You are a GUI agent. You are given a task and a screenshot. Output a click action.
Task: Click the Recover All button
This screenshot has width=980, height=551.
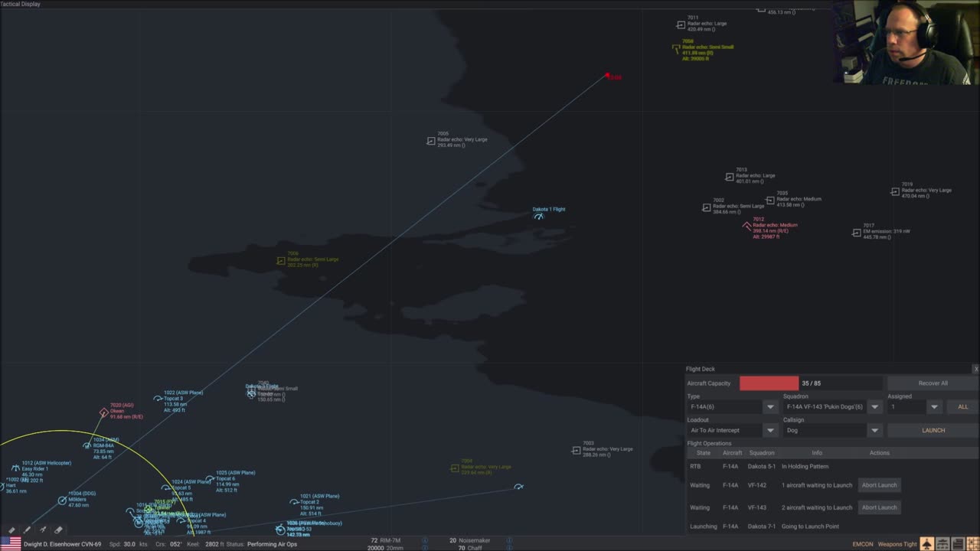pos(933,383)
